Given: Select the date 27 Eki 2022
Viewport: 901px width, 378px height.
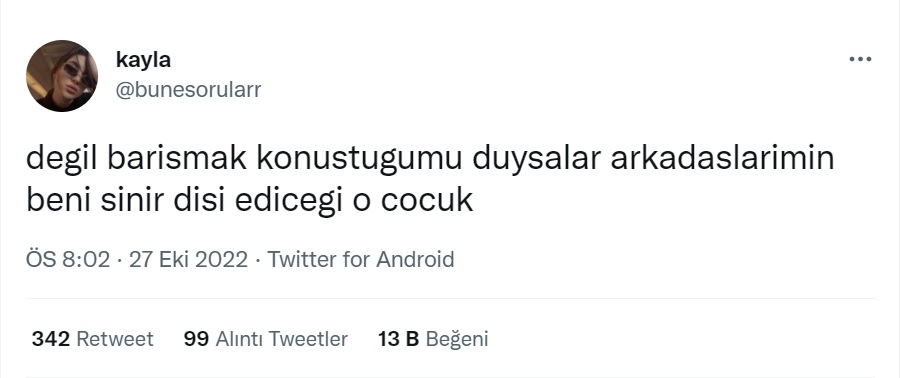Looking at the screenshot, I should click(188, 260).
